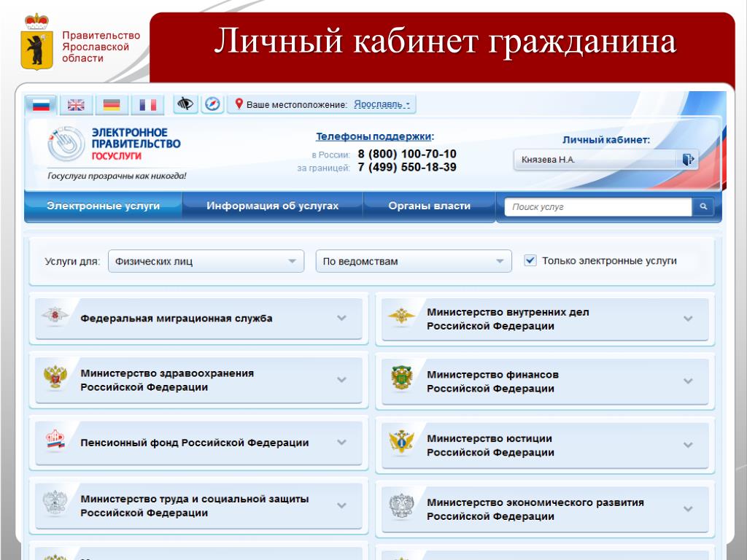Click Ministry of Health emblem
Image resolution: width=747 pixels, height=560 pixels.
coord(55,378)
